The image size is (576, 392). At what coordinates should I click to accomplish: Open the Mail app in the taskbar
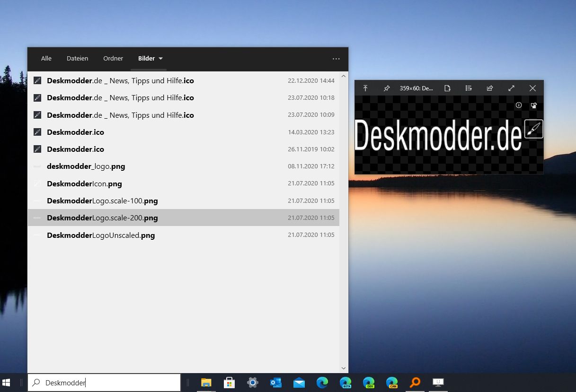(x=299, y=383)
